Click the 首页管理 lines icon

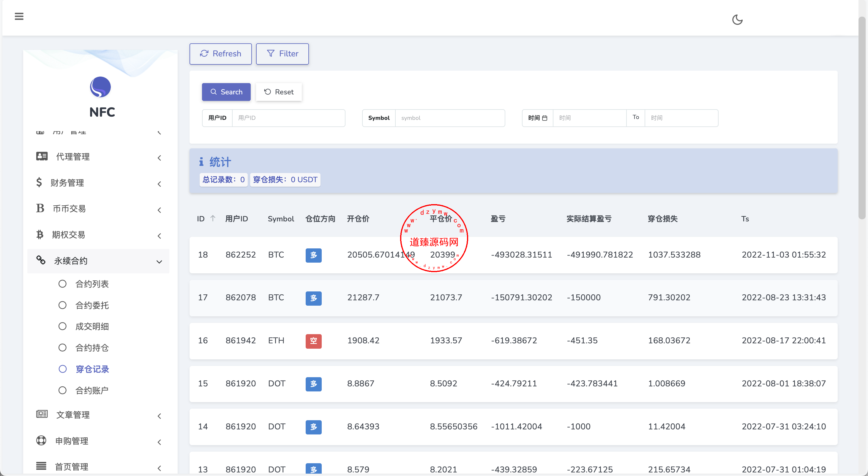coord(41,466)
